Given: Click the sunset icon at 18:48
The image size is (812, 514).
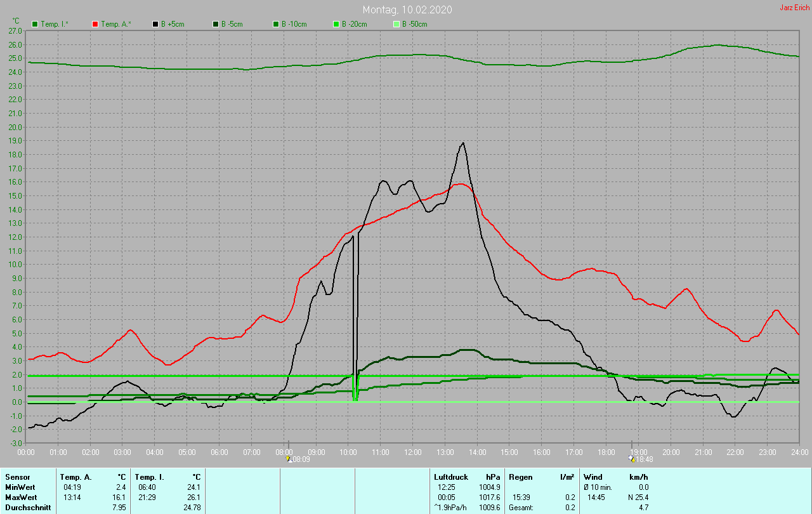Looking at the screenshot, I should [x=631, y=459].
